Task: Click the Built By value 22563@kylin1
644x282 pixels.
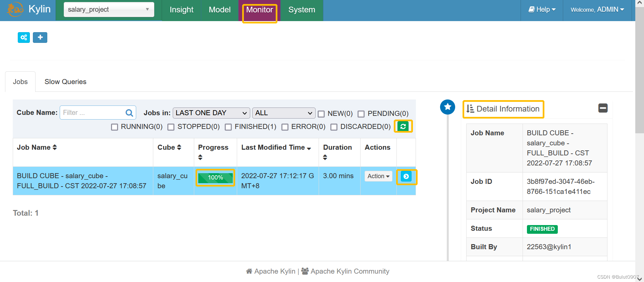Action: coord(549,247)
